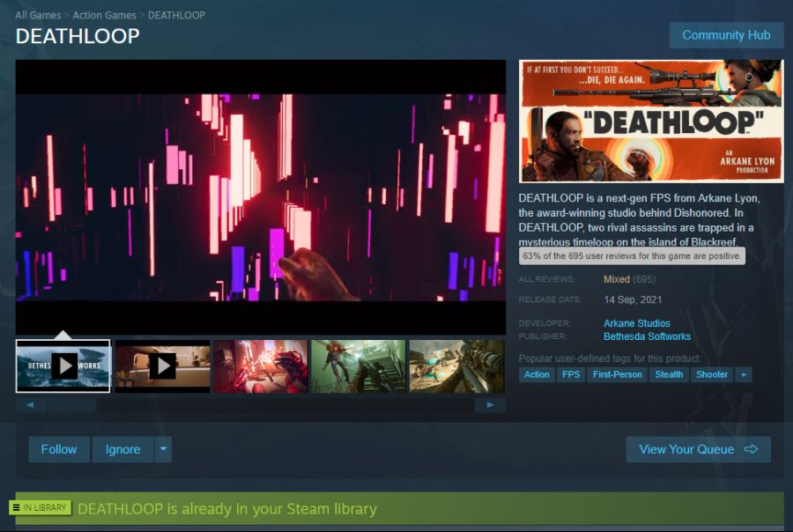Select the FPS tag
The width and height of the screenshot is (793, 532).
571,374
